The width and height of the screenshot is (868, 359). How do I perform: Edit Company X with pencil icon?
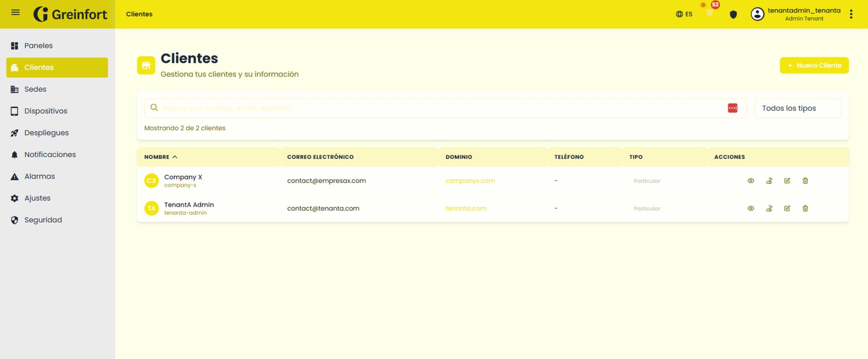tap(787, 181)
